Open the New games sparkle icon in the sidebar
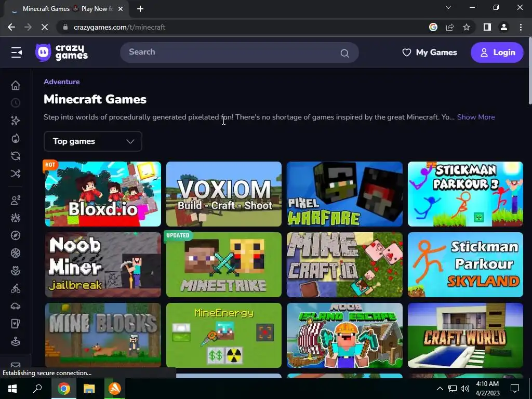This screenshot has height=399, width=532. (x=16, y=121)
